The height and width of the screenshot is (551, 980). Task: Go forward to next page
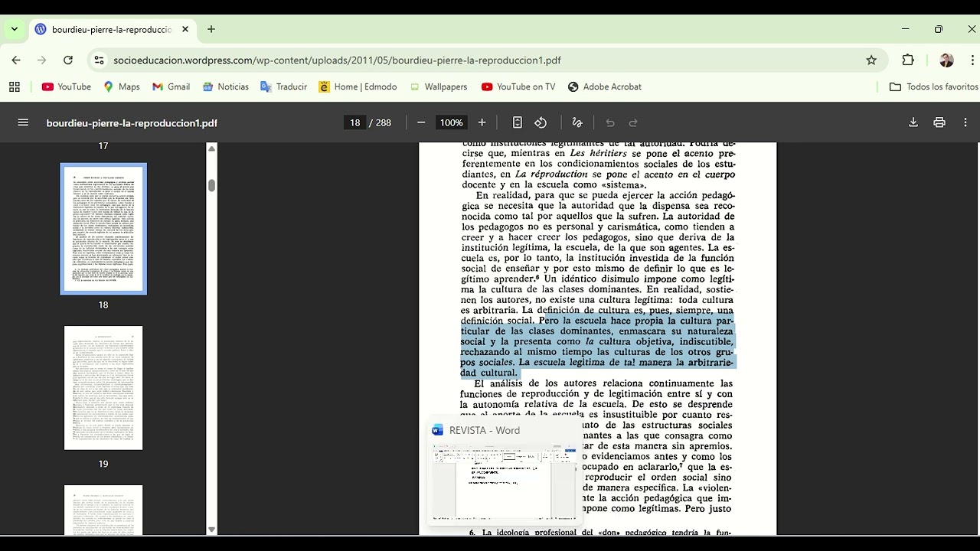coord(42,60)
